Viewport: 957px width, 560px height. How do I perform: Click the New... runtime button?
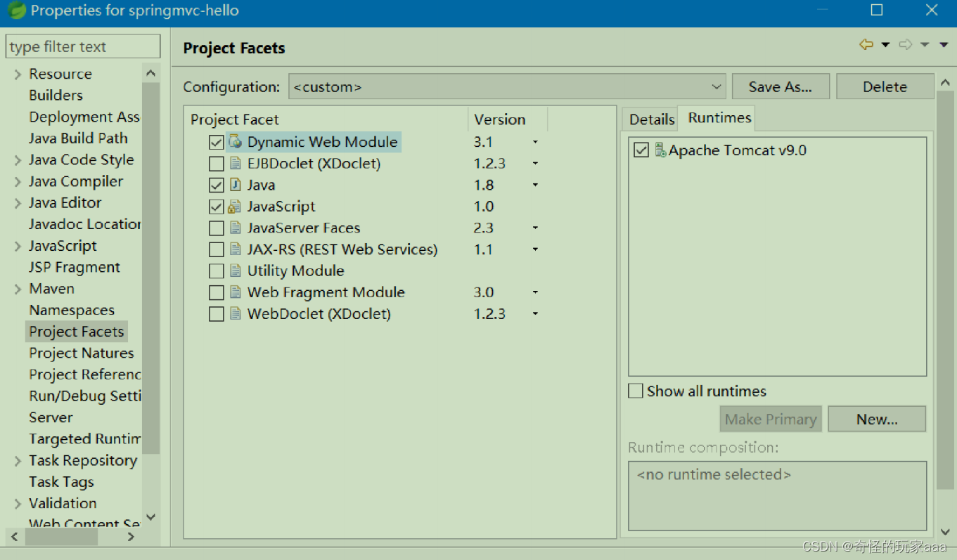pyautogui.click(x=877, y=419)
